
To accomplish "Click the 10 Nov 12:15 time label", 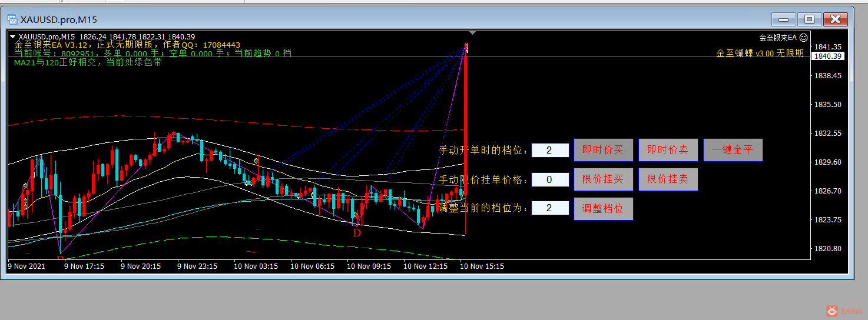I will [x=426, y=266].
